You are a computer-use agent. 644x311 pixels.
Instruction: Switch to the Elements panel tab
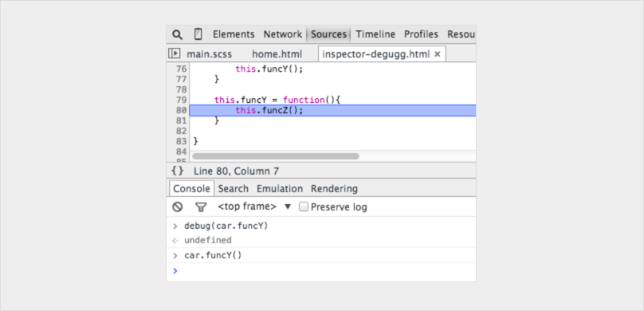234,34
